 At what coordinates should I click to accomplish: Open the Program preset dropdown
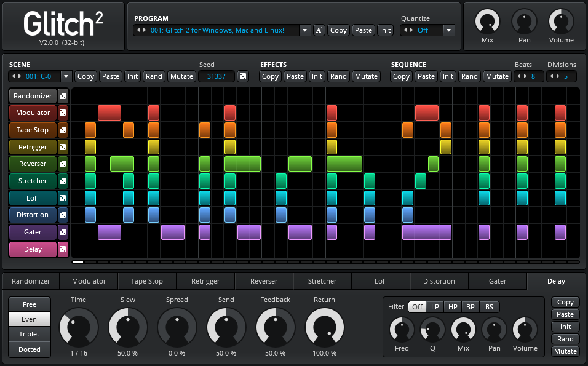pyautogui.click(x=305, y=30)
